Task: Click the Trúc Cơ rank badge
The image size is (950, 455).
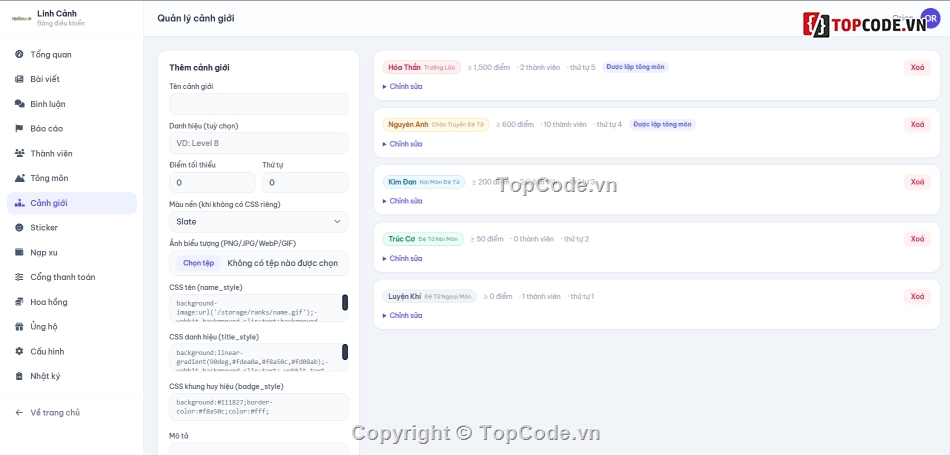Action: click(423, 239)
